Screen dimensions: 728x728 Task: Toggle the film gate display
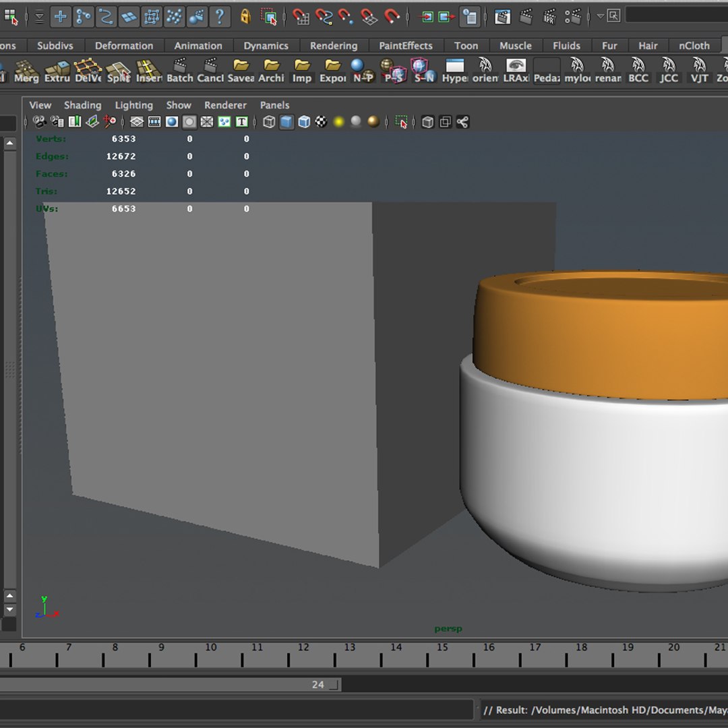tap(154, 122)
